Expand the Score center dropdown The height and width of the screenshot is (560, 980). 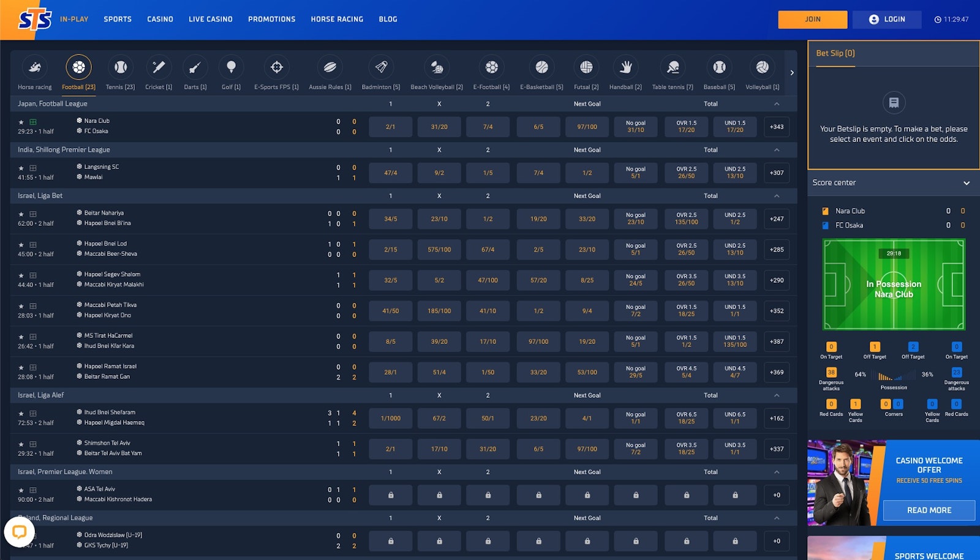click(x=966, y=183)
